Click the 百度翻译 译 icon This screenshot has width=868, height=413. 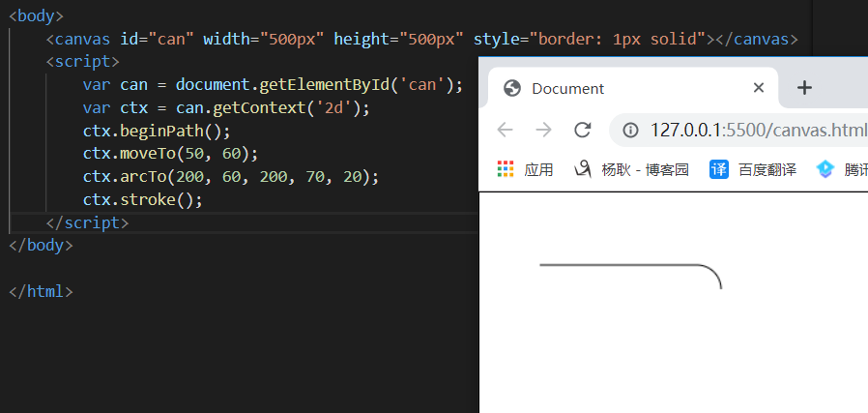(x=718, y=169)
